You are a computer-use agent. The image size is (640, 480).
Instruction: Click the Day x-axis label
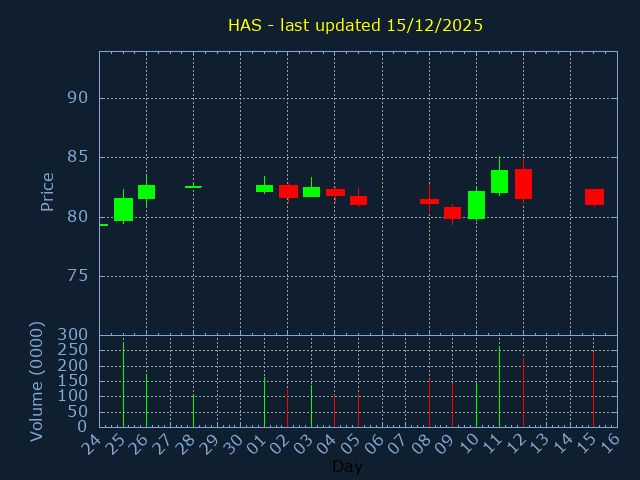coord(347,466)
